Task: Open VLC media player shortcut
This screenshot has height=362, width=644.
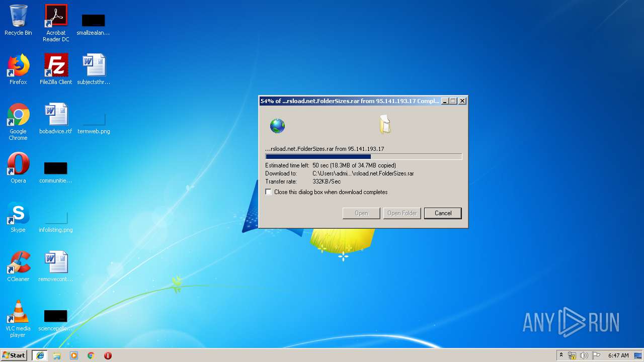Action: click(18, 319)
